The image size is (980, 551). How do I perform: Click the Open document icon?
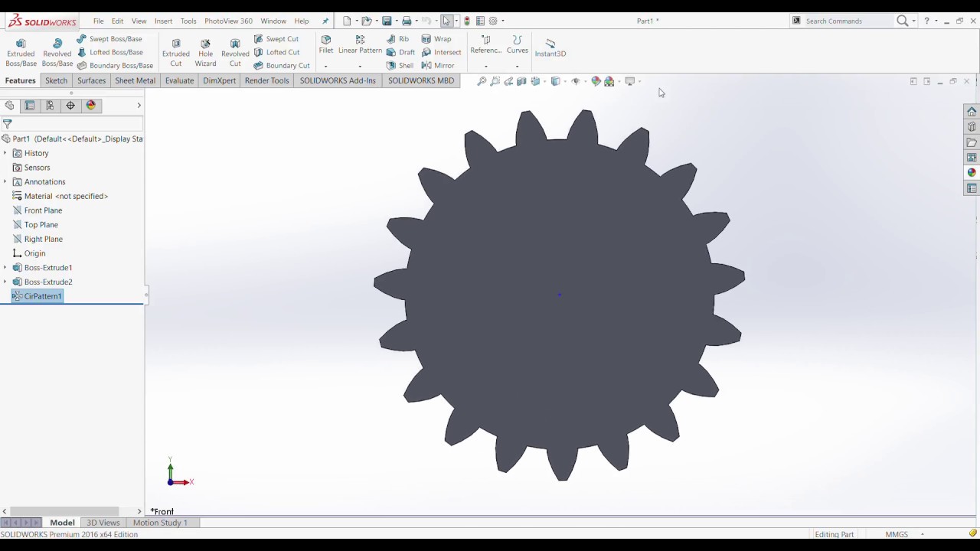(x=367, y=21)
